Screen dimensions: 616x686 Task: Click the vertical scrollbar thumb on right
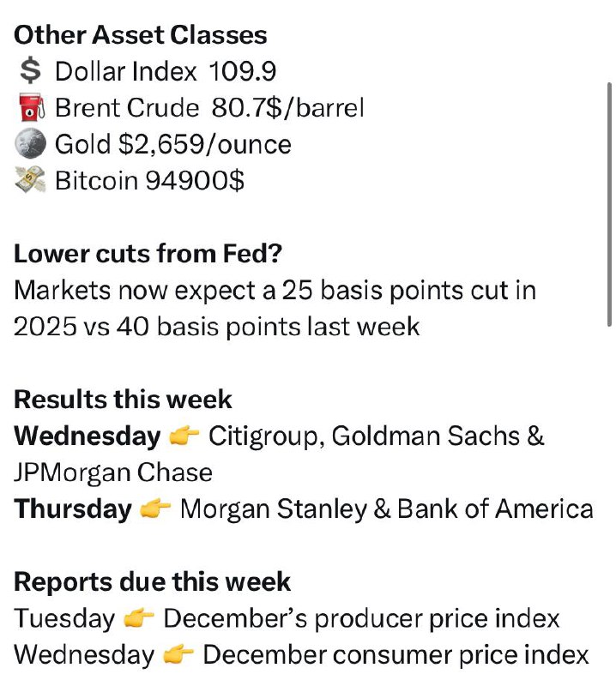[x=609, y=204]
